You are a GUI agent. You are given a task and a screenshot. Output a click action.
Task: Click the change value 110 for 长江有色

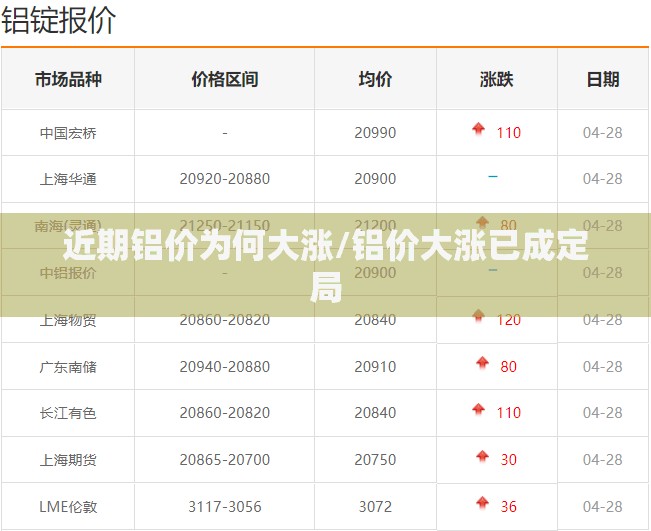tap(509, 413)
